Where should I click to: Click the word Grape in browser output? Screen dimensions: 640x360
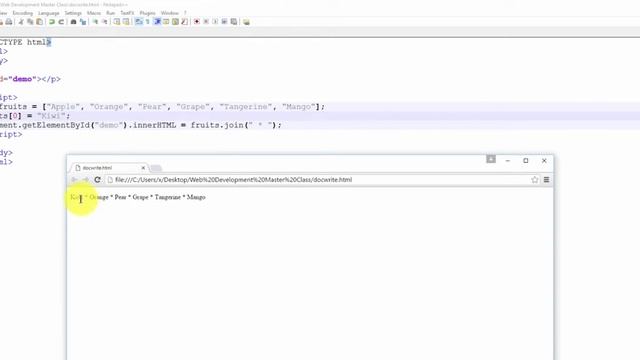140,197
